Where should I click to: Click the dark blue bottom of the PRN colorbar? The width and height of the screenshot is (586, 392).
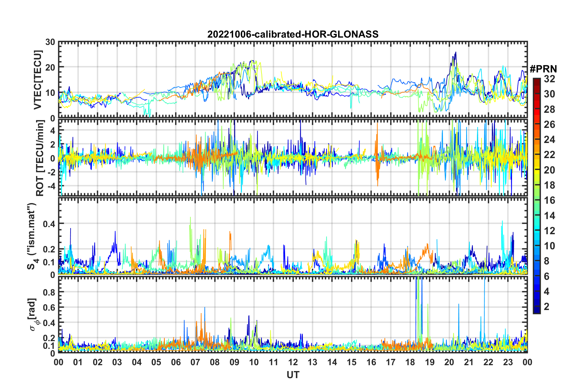(536, 311)
